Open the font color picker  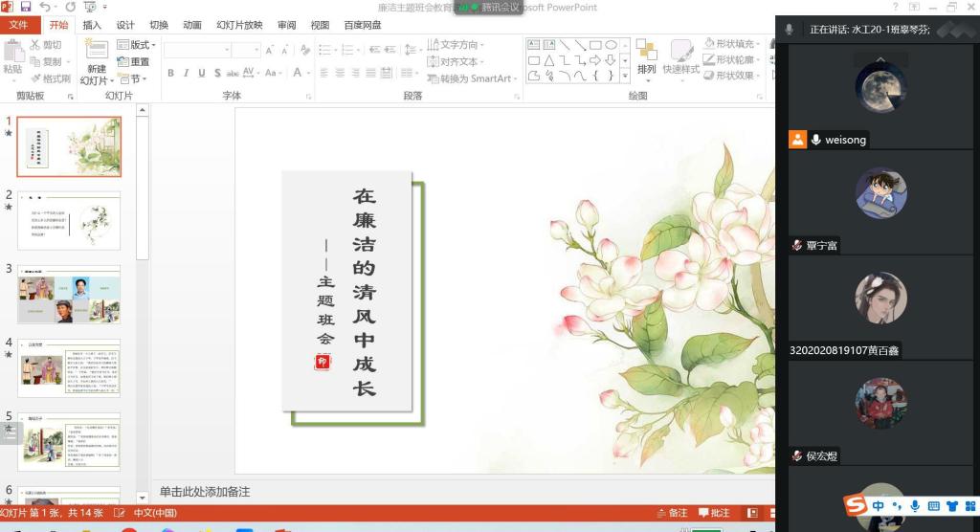click(299, 74)
